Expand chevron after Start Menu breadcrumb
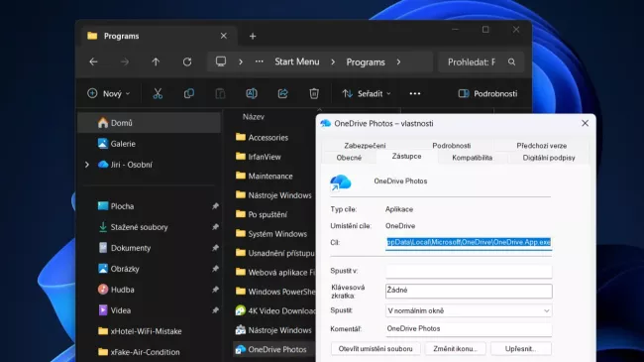Screen dimensions: 644x362 (x=333, y=61)
